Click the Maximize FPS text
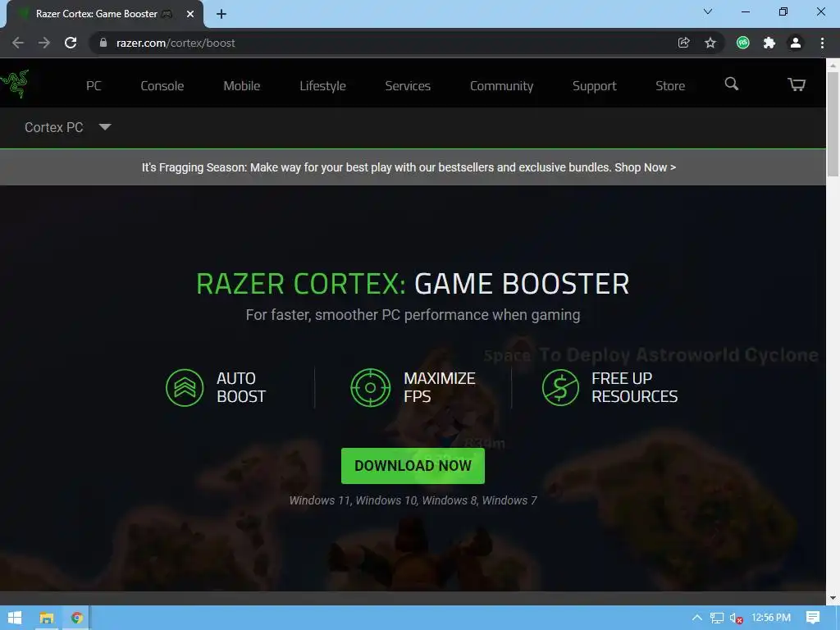This screenshot has height=630, width=840. point(440,387)
